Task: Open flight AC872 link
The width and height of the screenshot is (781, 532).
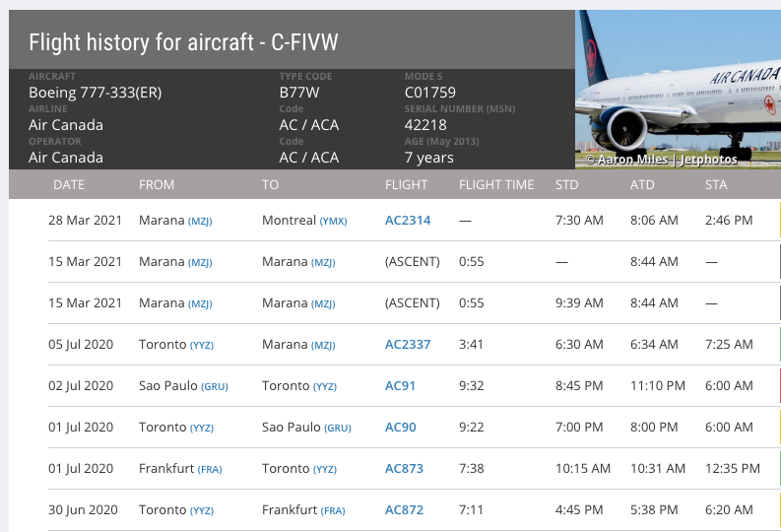Action: pyautogui.click(x=404, y=510)
